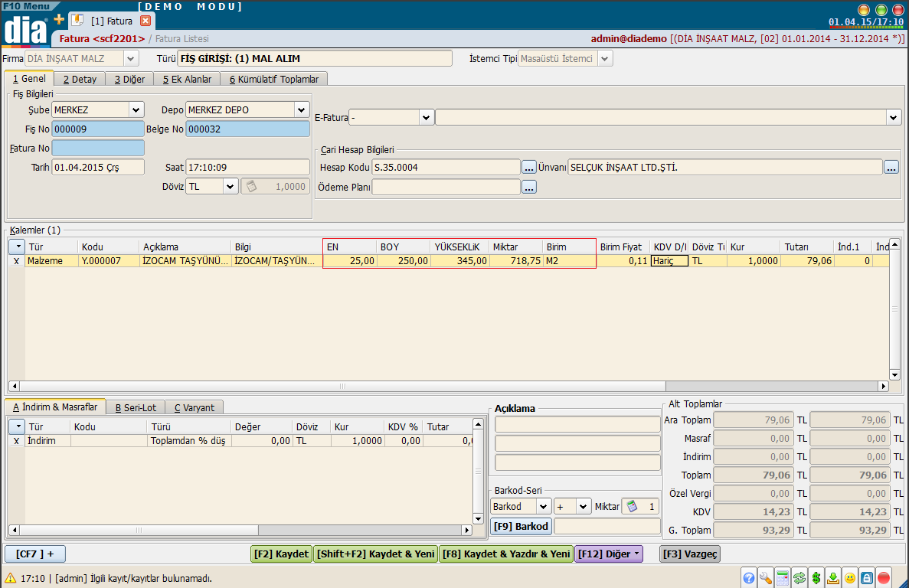This screenshot has width=909, height=588.
Task: Click the X delete mark on Malzeme row
Action: pos(16,260)
